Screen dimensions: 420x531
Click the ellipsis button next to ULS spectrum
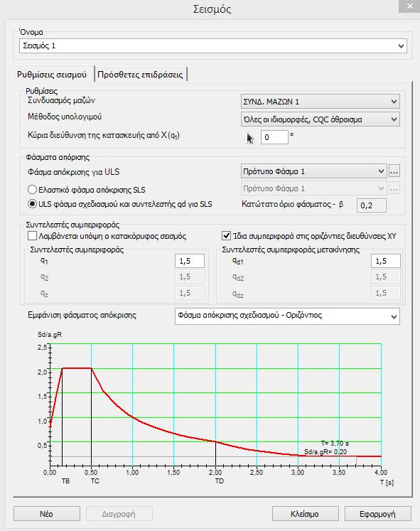coord(394,171)
